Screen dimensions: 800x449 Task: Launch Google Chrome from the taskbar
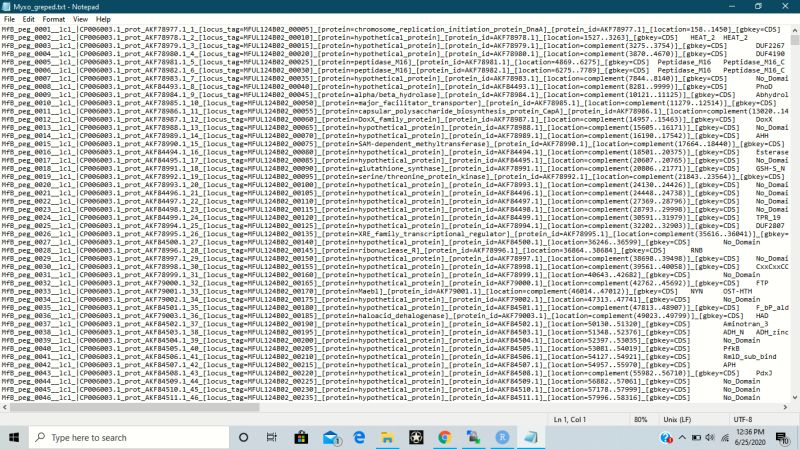(x=444, y=437)
